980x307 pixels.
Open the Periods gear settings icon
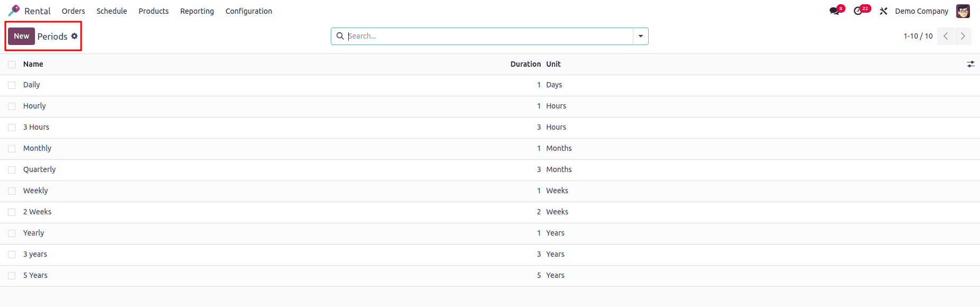(x=74, y=36)
